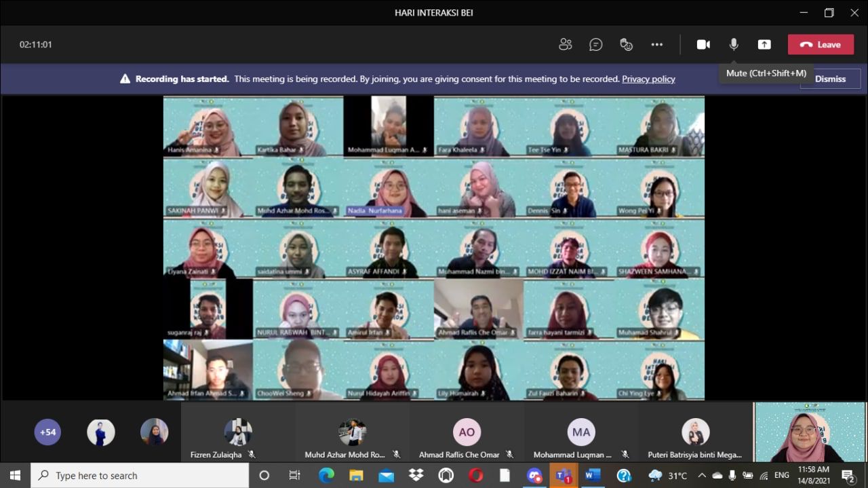Click the share content icon
The image size is (868, 488).
pos(764,45)
